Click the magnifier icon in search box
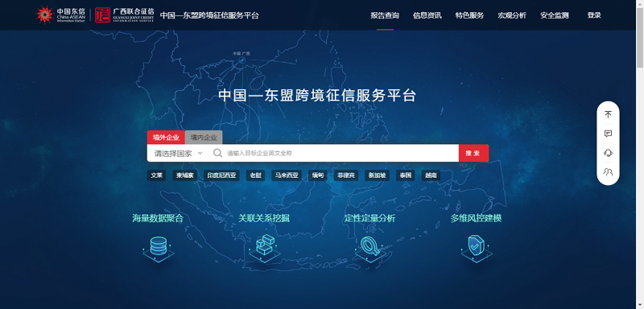Image resolution: width=644 pixels, height=309 pixels. (217, 153)
